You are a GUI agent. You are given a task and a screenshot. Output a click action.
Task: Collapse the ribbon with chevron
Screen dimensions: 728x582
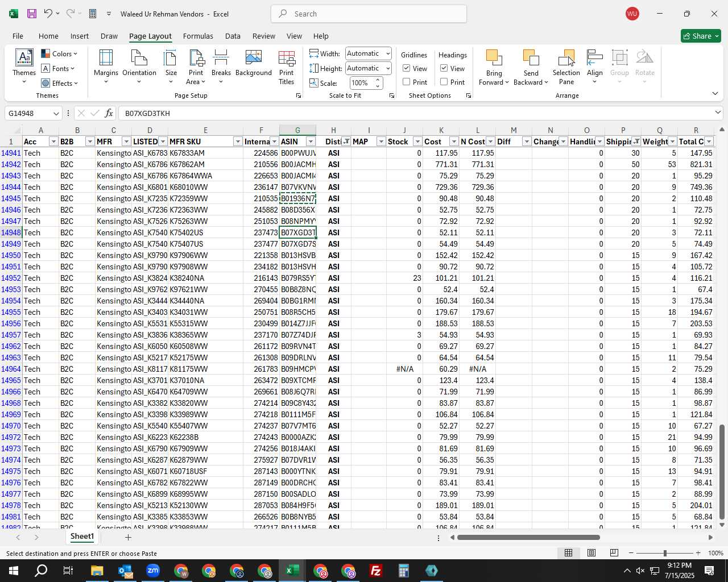click(x=715, y=94)
